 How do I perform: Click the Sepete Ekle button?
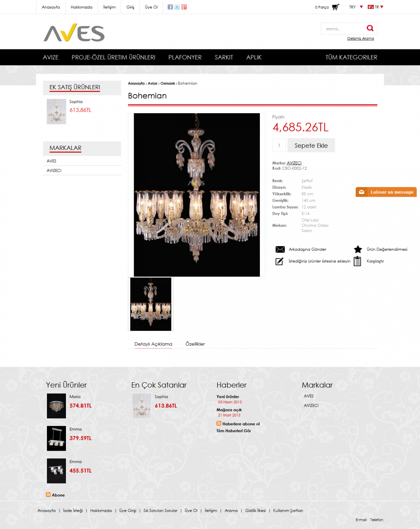(x=311, y=145)
